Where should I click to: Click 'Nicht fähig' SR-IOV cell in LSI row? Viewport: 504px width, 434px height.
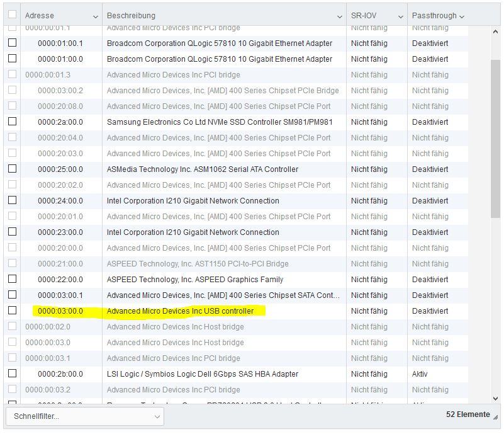pyautogui.click(x=369, y=374)
